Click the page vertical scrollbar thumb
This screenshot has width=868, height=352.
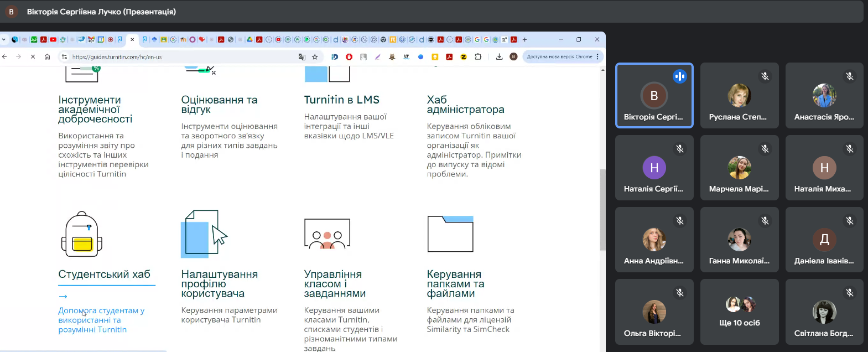click(602, 210)
